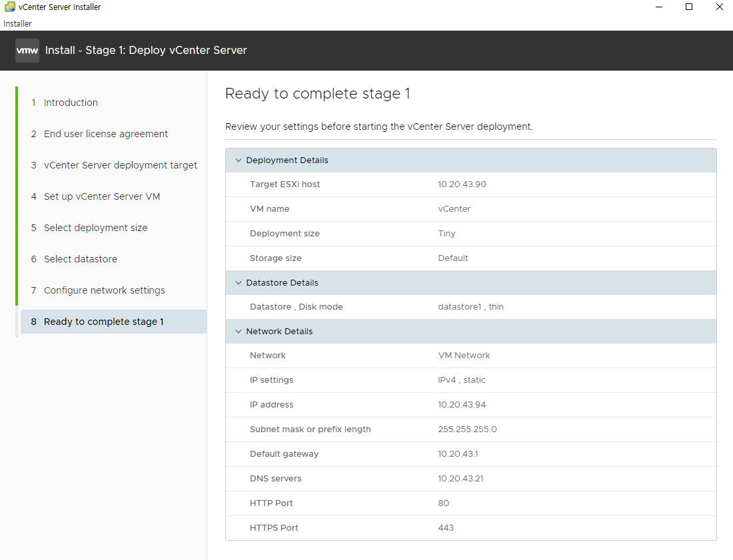Collapse the Network Details section

(239, 331)
